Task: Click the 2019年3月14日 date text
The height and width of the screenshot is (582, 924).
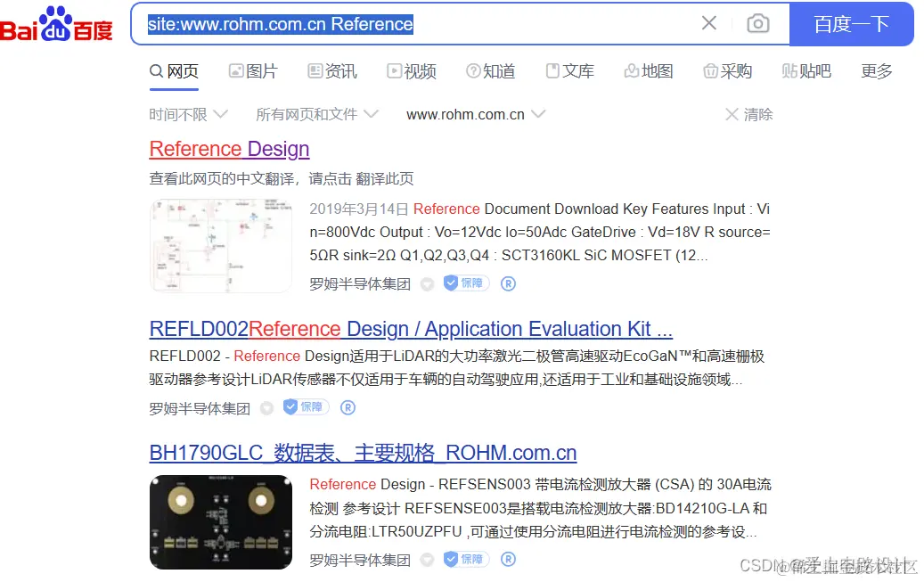Action: click(359, 209)
